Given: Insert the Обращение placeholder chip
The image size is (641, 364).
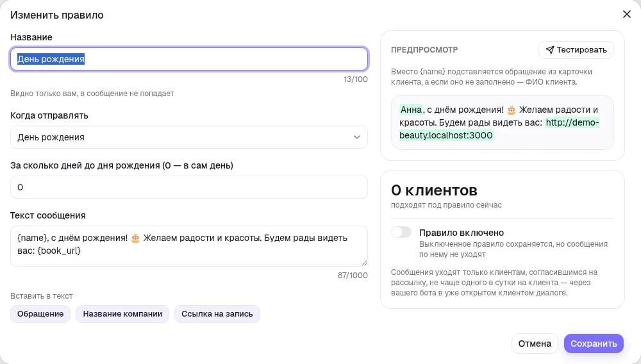Looking at the screenshot, I should coord(40,314).
